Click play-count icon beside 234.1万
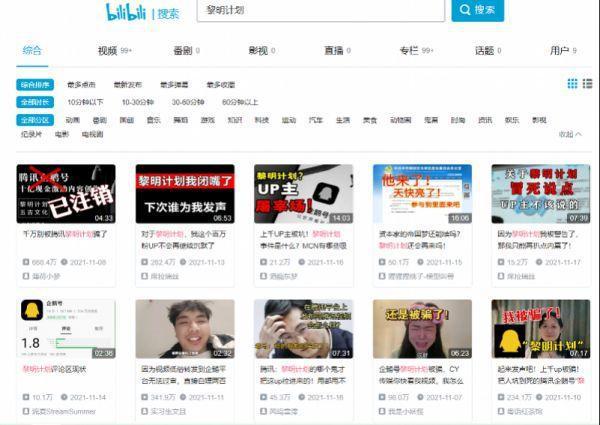600x425 pixels. [501, 397]
